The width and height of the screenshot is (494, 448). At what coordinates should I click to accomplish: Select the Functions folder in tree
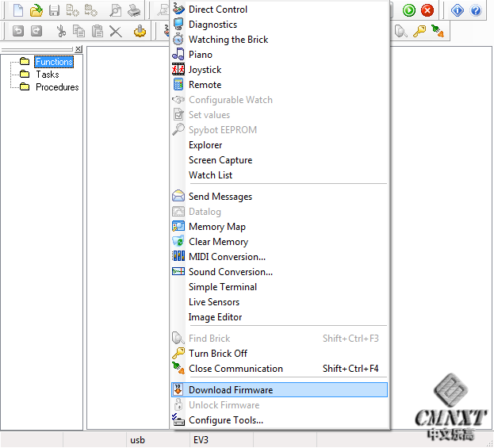[54, 62]
